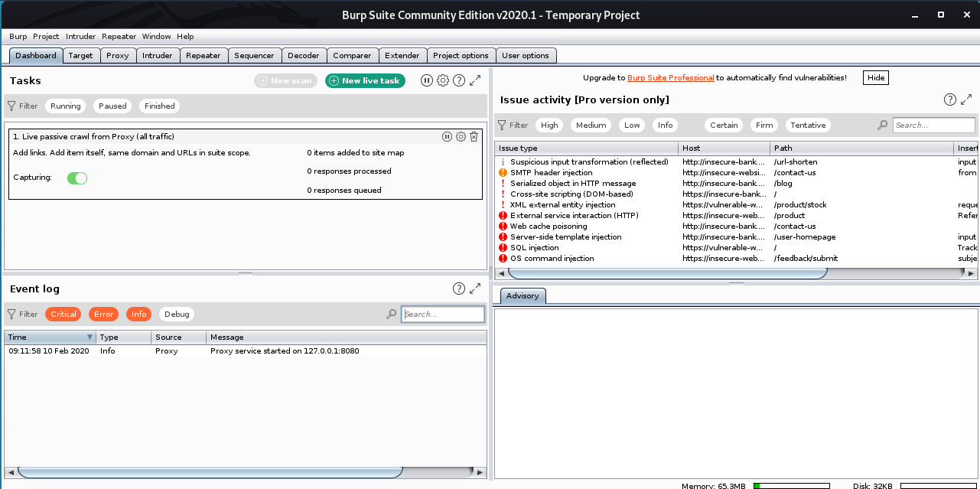Click the Tasks filter funnel icon
The width and height of the screenshot is (980, 489).
11,106
